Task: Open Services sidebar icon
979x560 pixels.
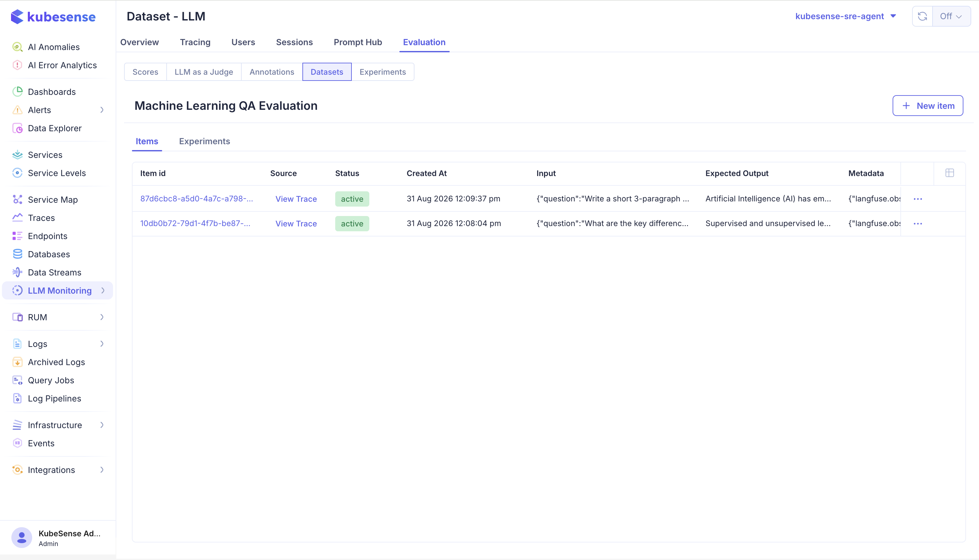Action: [17, 155]
